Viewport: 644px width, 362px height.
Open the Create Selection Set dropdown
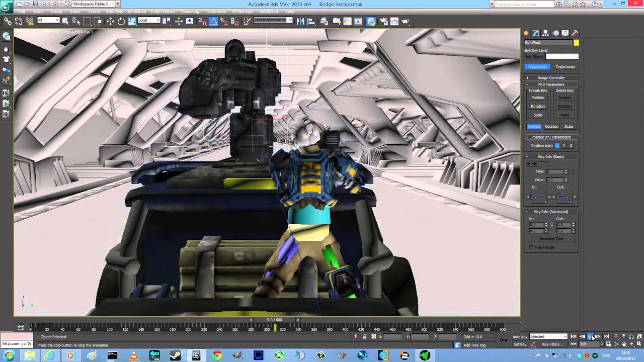coord(273,21)
